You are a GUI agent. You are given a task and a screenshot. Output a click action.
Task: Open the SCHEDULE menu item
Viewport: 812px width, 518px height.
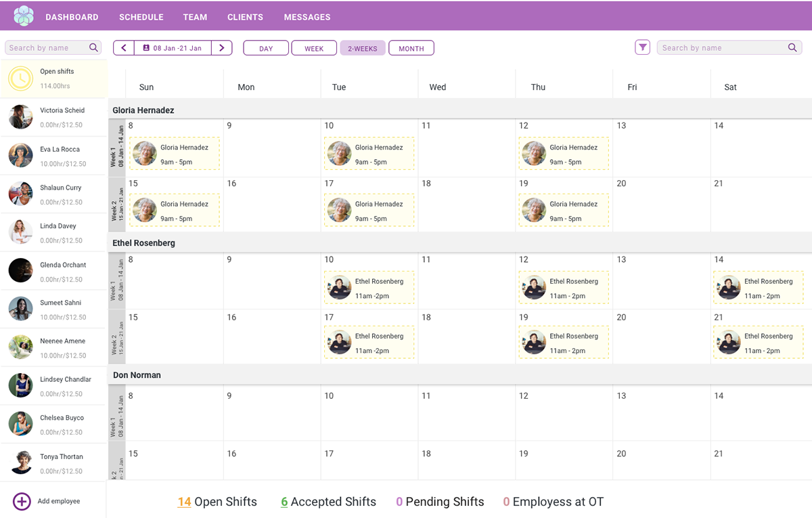pos(141,17)
